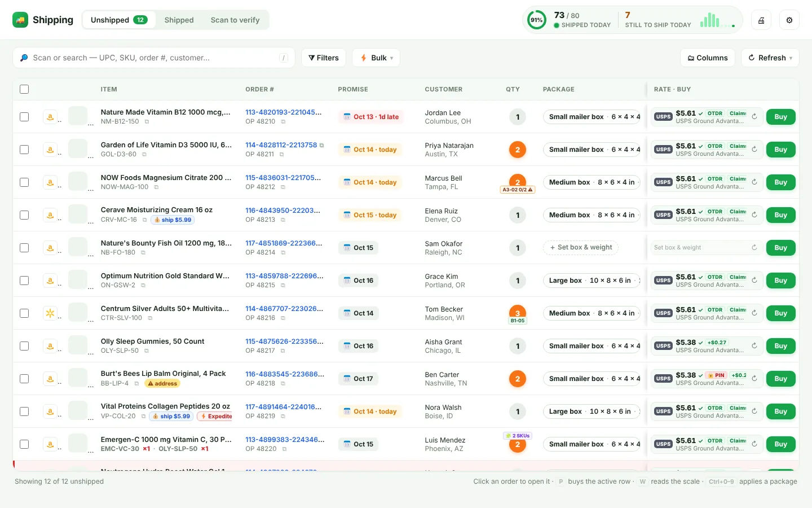The width and height of the screenshot is (812, 508).
Task: Click the Amazon icon for Olly Sleep Gummies
Action: point(50,346)
